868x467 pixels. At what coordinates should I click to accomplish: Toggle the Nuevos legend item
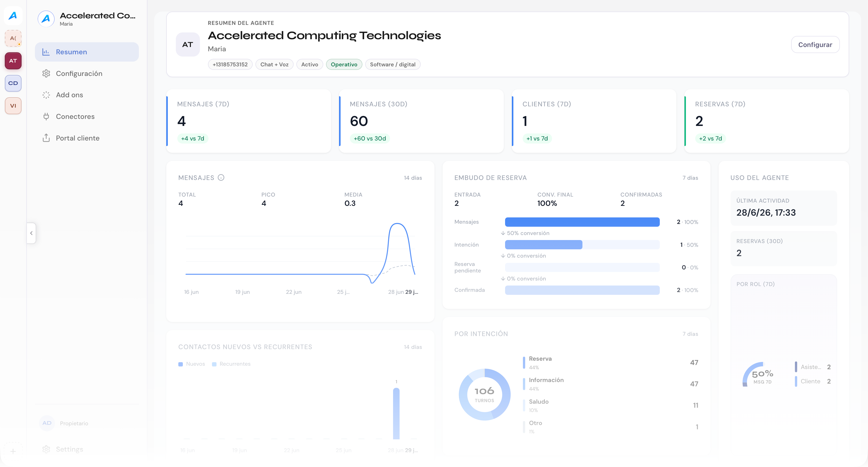[x=191, y=364]
